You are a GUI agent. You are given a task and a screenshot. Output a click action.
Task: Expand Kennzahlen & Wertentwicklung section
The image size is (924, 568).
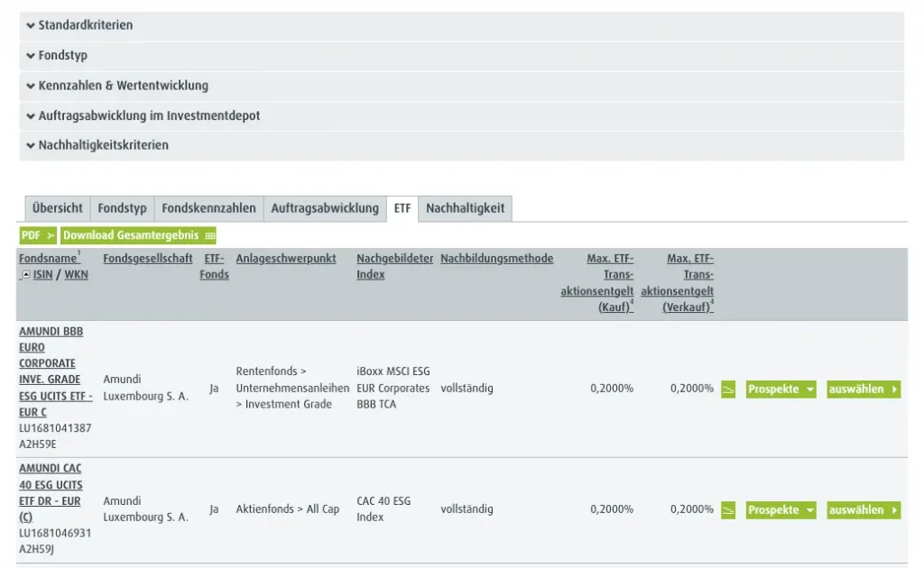pyautogui.click(x=123, y=86)
